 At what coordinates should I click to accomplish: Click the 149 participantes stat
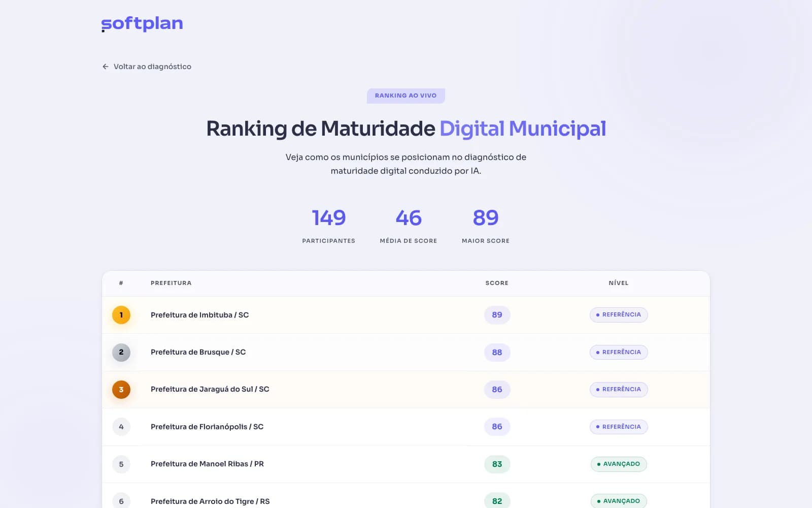pyautogui.click(x=329, y=226)
